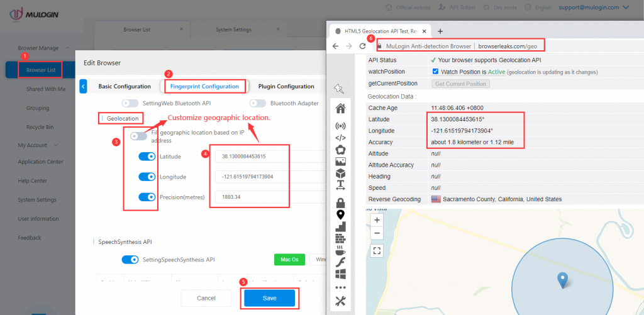Image resolution: width=644 pixels, height=315 pixels.
Task: Enable fill geographic location based on IP
Action: [x=138, y=136]
